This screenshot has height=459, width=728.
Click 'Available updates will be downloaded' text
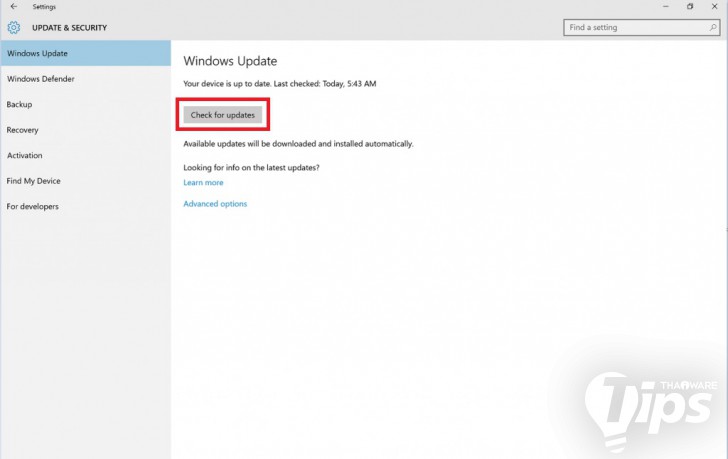pos(298,144)
